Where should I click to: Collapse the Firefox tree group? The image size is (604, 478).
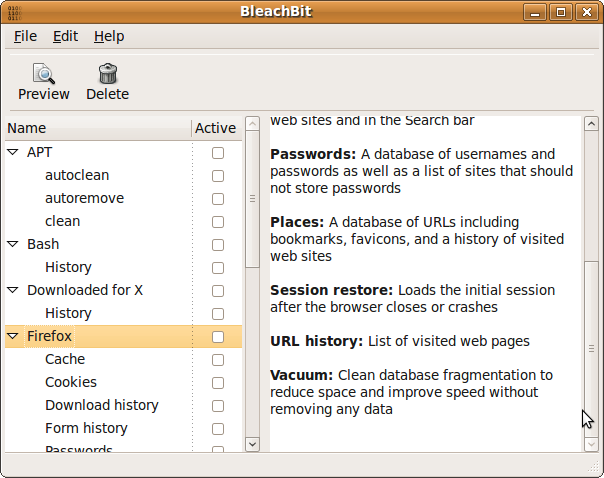pos(13,336)
